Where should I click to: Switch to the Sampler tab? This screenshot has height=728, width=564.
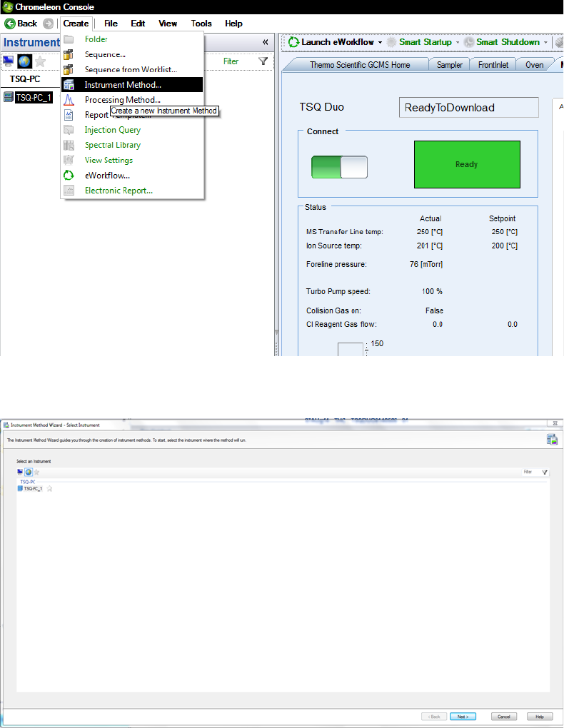point(450,65)
